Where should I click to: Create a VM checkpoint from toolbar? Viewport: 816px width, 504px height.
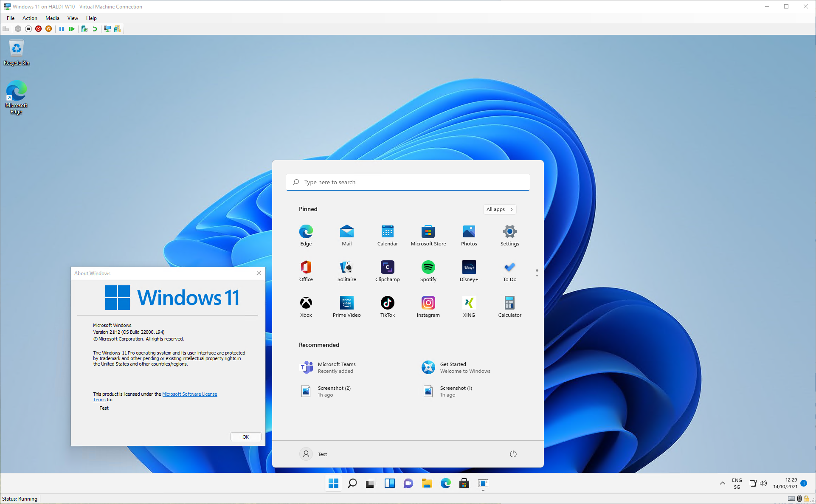84,29
